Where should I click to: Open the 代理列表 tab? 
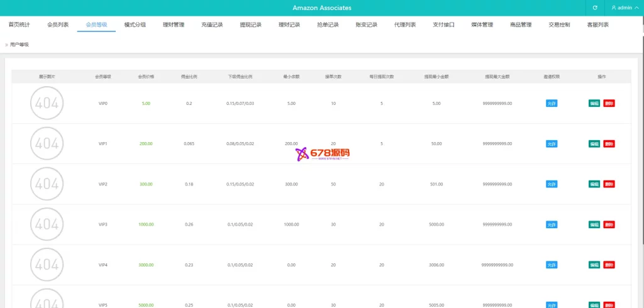(x=405, y=25)
